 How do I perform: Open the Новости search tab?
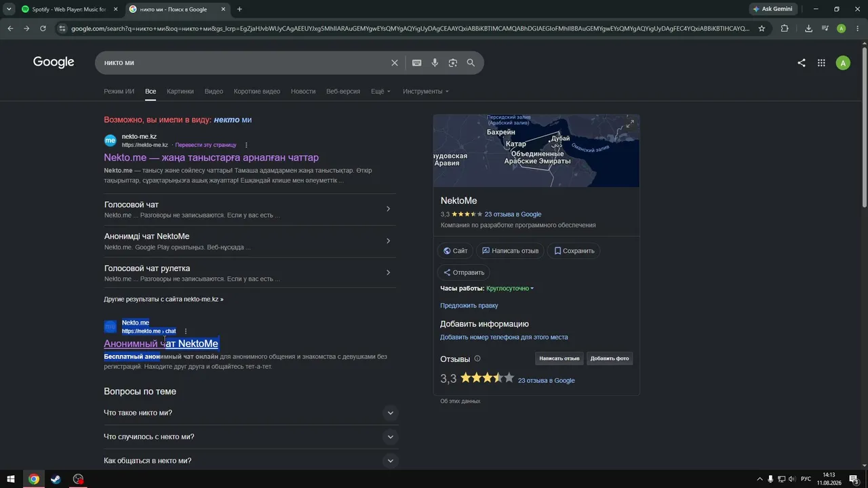click(x=303, y=91)
